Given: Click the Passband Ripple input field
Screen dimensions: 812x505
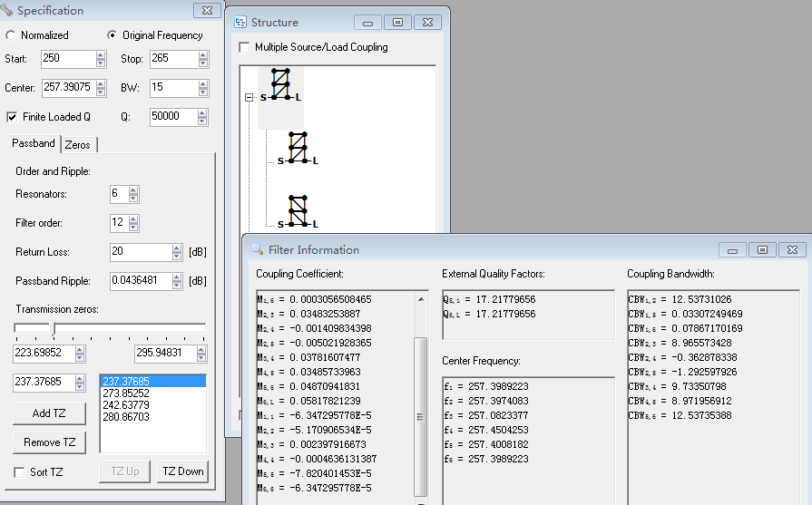Looking at the screenshot, I should tap(141, 281).
